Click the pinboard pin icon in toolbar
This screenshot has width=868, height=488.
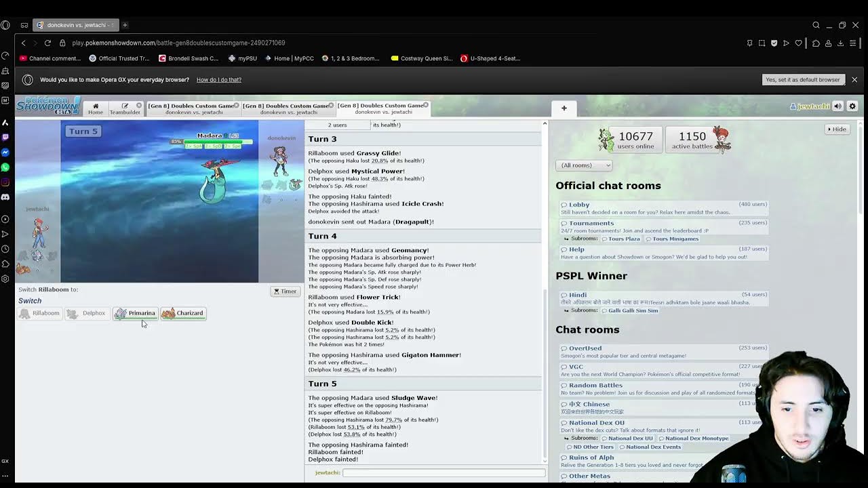(x=749, y=43)
